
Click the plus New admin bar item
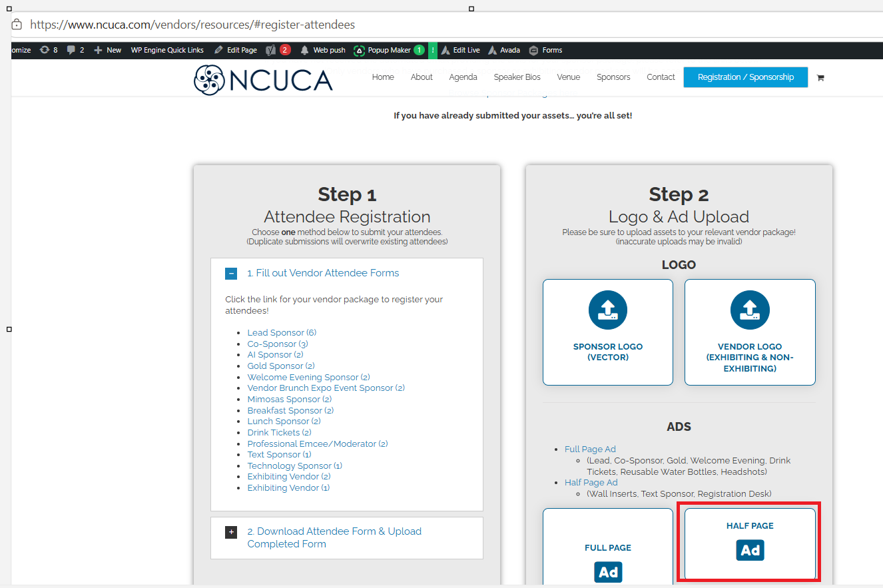click(107, 50)
